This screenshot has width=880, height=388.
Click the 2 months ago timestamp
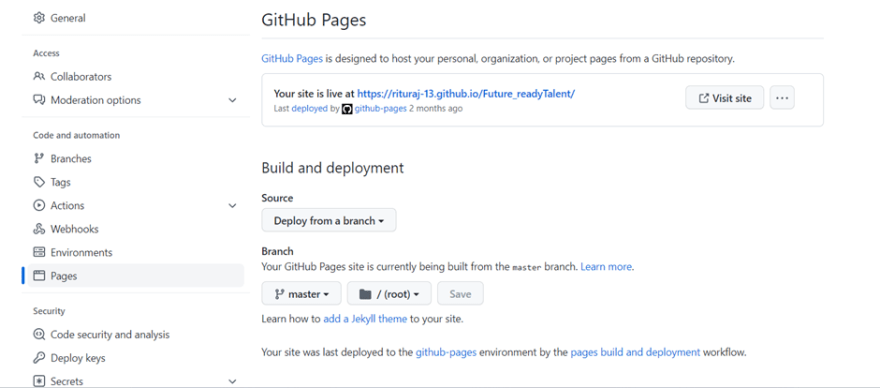(436, 108)
